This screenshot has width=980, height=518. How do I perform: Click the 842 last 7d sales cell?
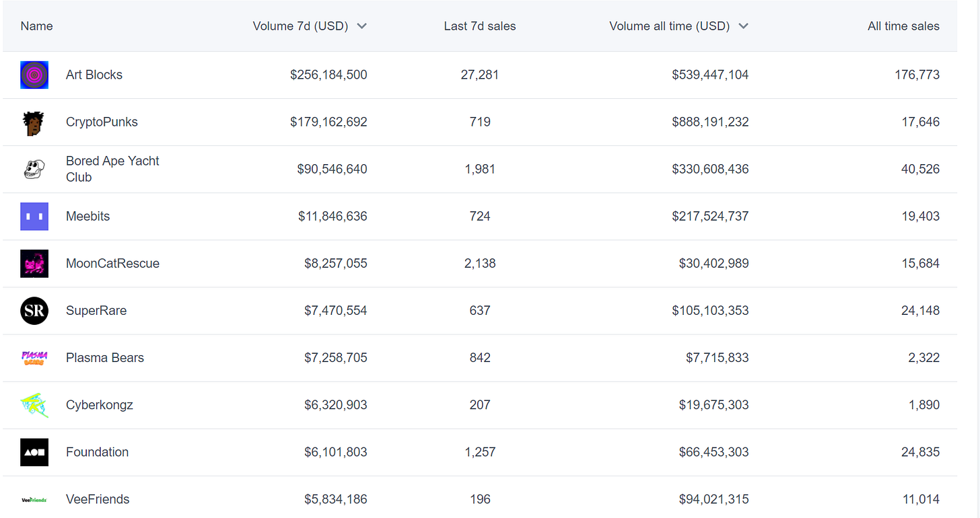tap(480, 357)
